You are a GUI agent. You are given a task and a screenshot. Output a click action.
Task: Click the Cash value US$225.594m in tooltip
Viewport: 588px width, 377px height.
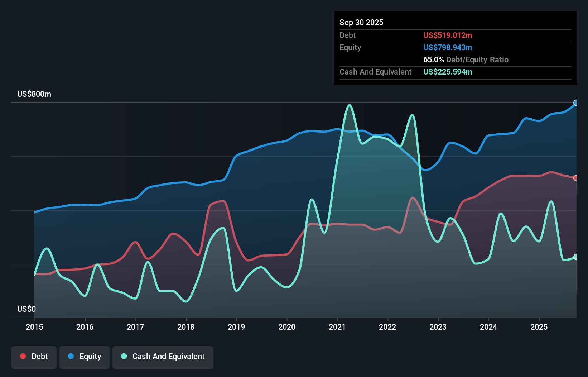pos(448,72)
